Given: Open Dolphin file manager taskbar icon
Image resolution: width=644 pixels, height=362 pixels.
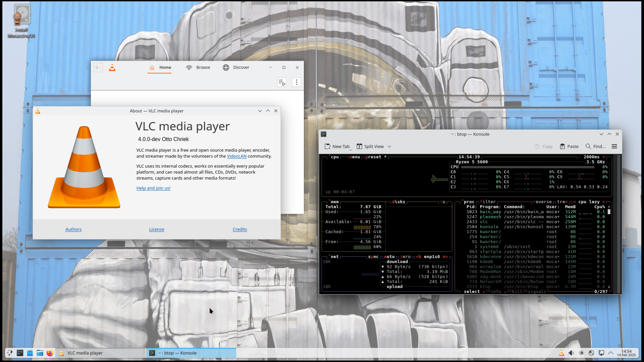Looking at the screenshot, I should [x=40, y=353].
